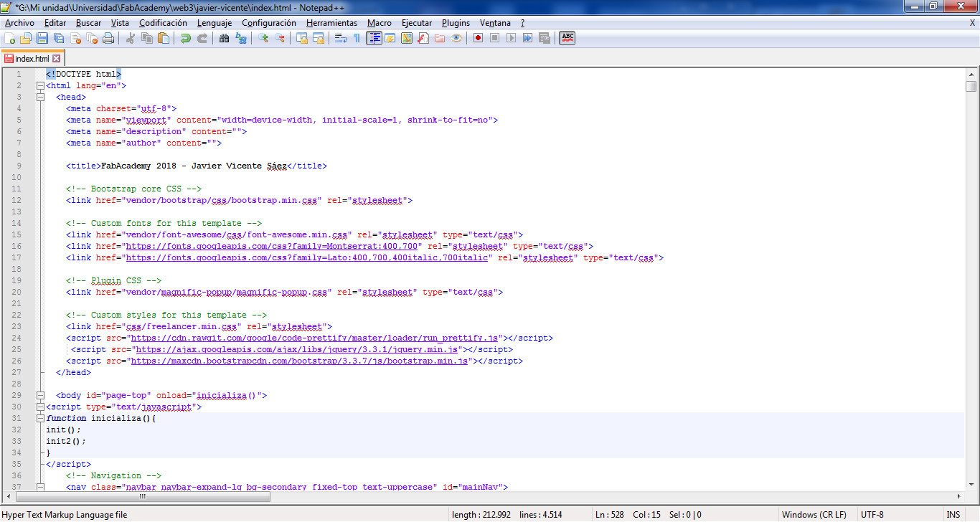
Task: Close the index.html tab with its X
Action: click(x=57, y=59)
